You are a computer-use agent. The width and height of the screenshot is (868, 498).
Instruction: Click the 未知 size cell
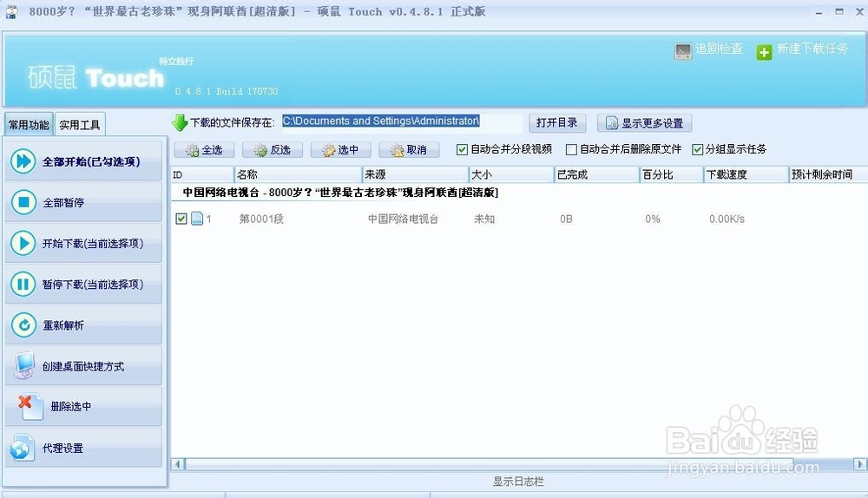[484, 220]
